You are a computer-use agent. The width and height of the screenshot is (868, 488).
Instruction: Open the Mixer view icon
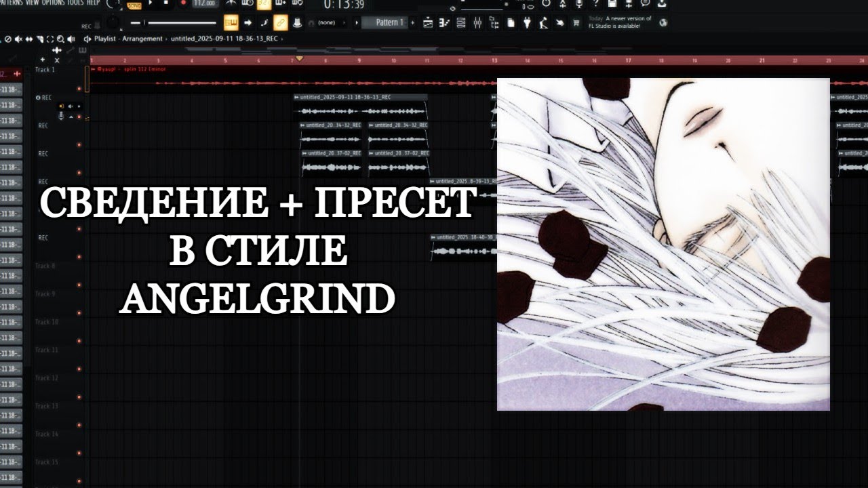click(x=477, y=23)
